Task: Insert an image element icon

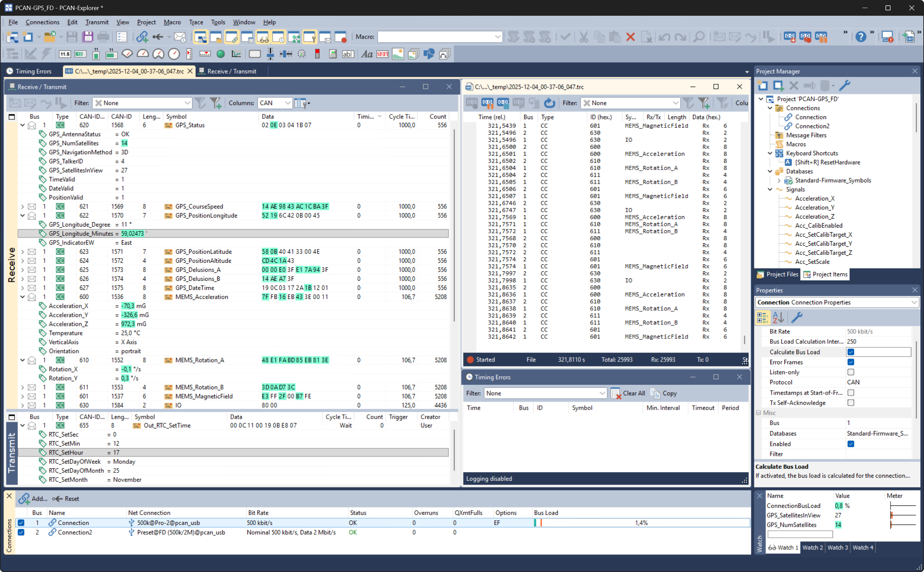Action: pos(398,54)
